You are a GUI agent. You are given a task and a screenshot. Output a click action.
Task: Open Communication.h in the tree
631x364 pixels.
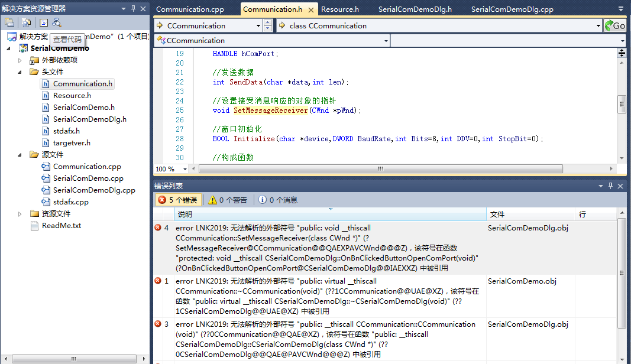(x=82, y=84)
